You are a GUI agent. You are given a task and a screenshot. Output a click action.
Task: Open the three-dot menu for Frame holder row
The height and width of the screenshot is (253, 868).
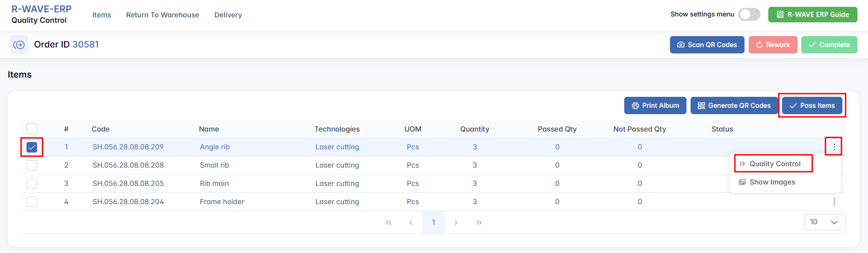pyautogui.click(x=834, y=201)
